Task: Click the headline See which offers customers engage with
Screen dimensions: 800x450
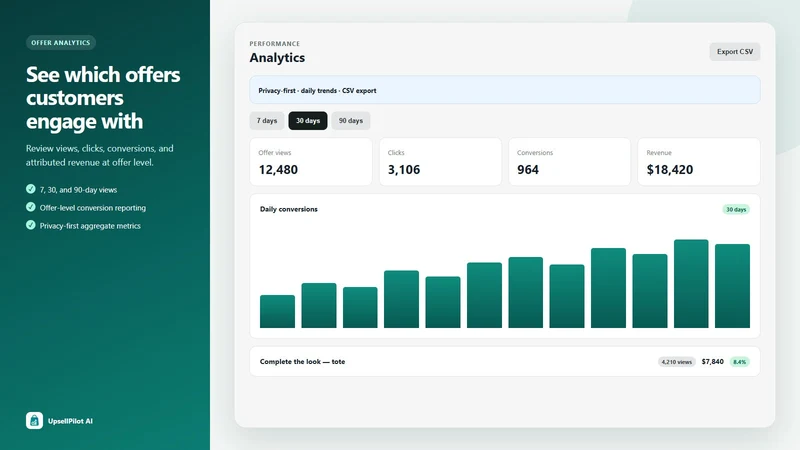Action: (103, 97)
